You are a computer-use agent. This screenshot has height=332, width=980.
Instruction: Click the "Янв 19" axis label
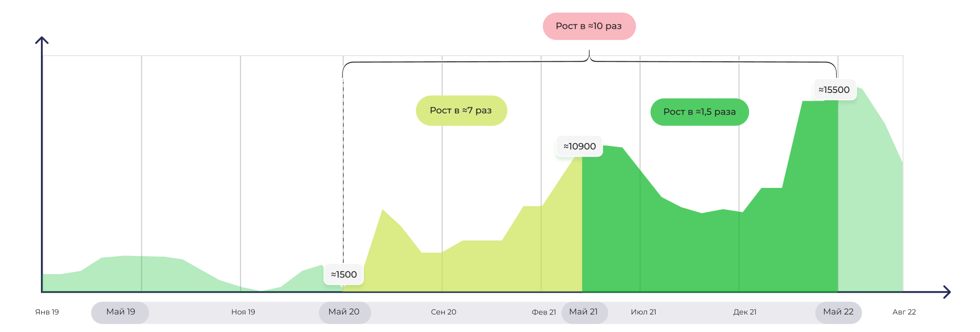tap(47, 312)
